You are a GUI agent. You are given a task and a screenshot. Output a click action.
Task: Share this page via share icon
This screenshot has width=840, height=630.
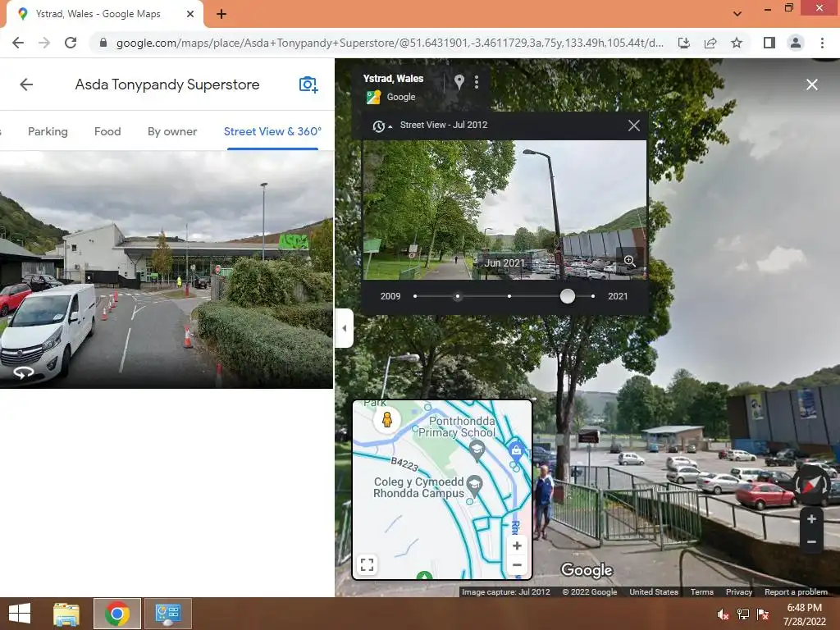coord(710,43)
